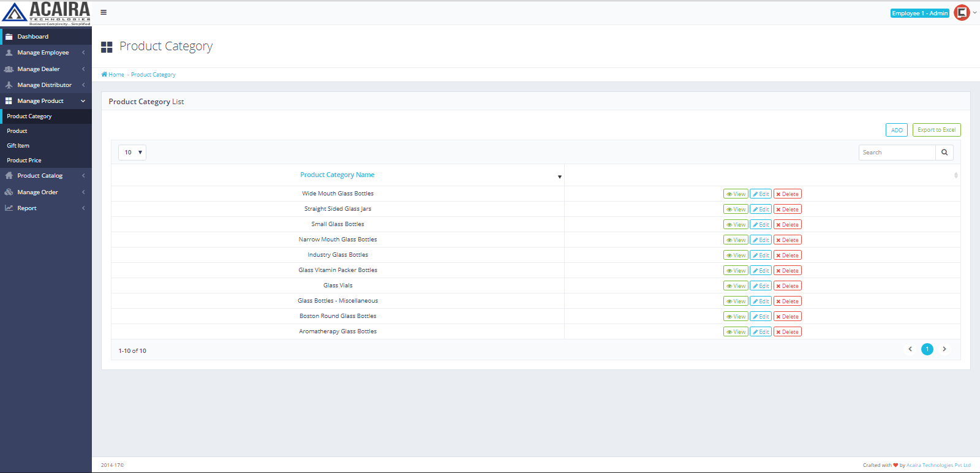Viewport: 980px width, 473px height.
Task: Expand the Manage Employee sidebar menu
Action: tap(43, 53)
